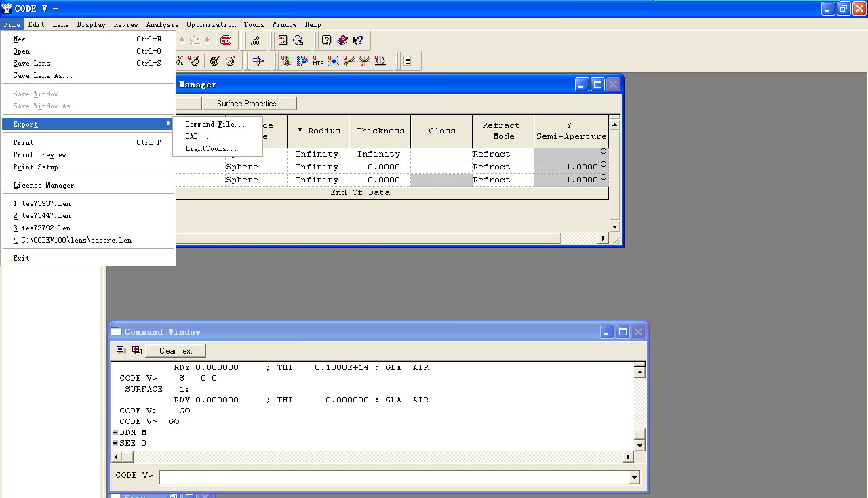
Task: Open recent file tes72792.len
Action: coord(87,228)
